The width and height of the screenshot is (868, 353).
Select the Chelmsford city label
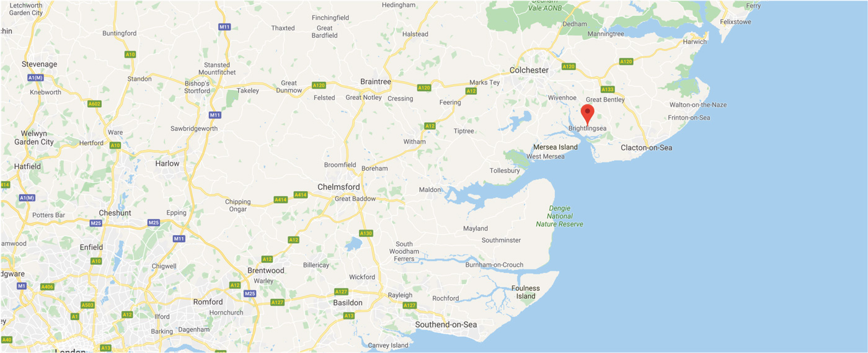339,187
